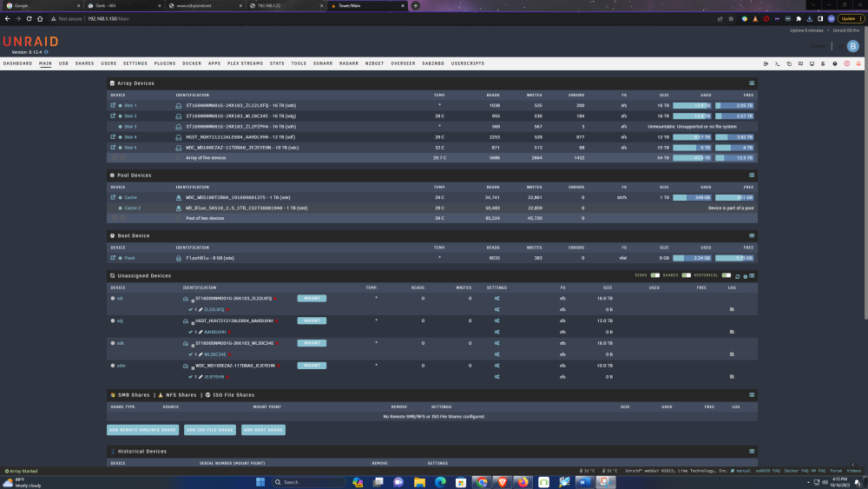This screenshot has height=489, width=868.
Task: Open Unassigned Devices settings gear
Action: [745, 276]
